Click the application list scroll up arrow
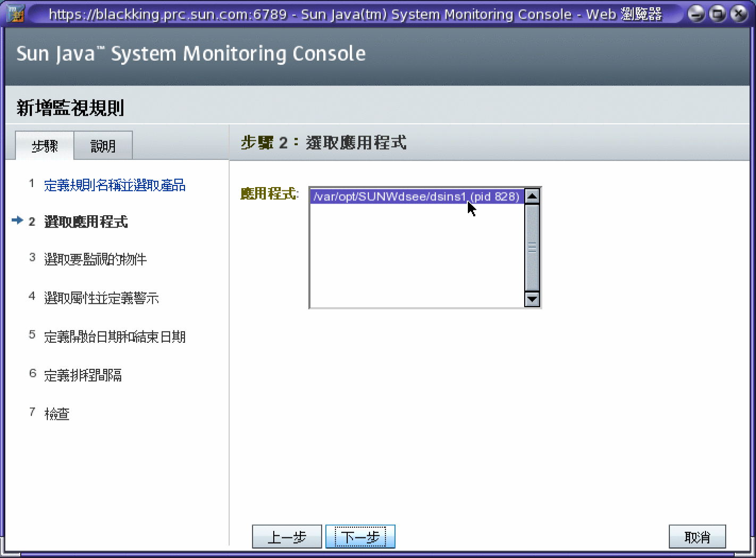This screenshot has width=756, height=558. point(532,196)
